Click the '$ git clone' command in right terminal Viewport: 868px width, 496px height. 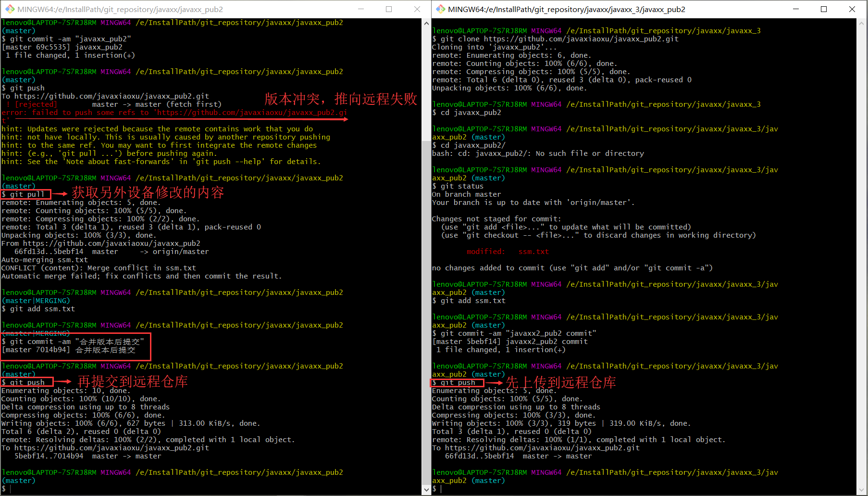pos(555,39)
